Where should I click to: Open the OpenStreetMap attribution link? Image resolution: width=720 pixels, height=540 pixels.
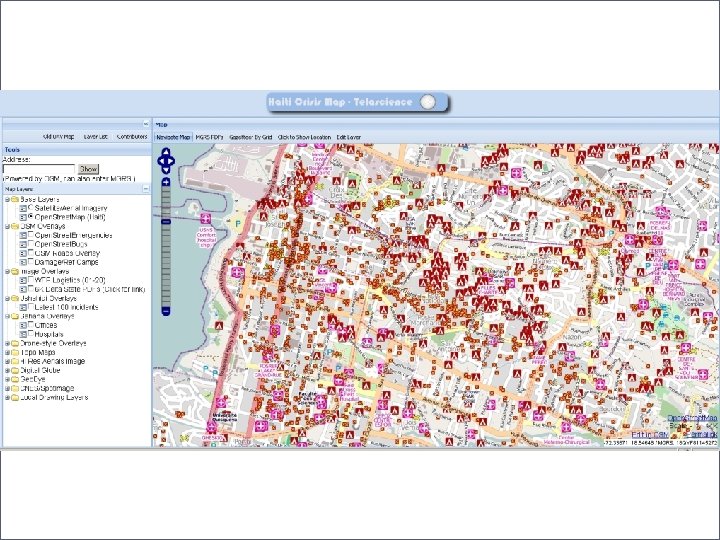692,418
